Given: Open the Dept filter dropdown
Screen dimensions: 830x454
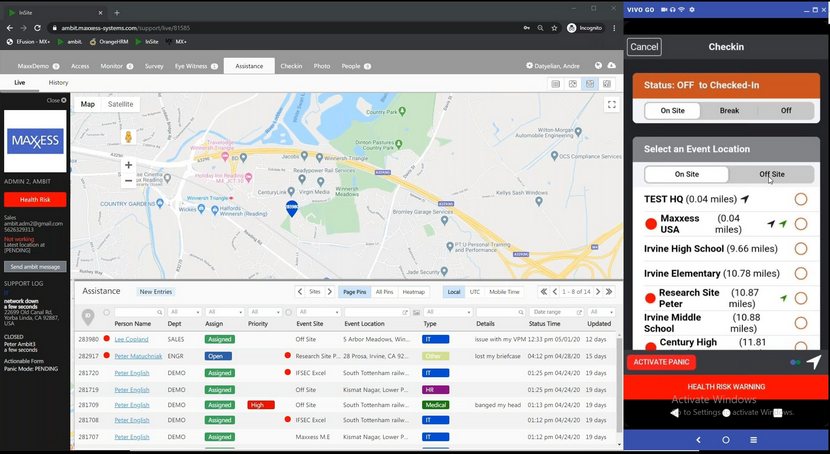Looking at the screenshot, I should pyautogui.click(x=184, y=312).
